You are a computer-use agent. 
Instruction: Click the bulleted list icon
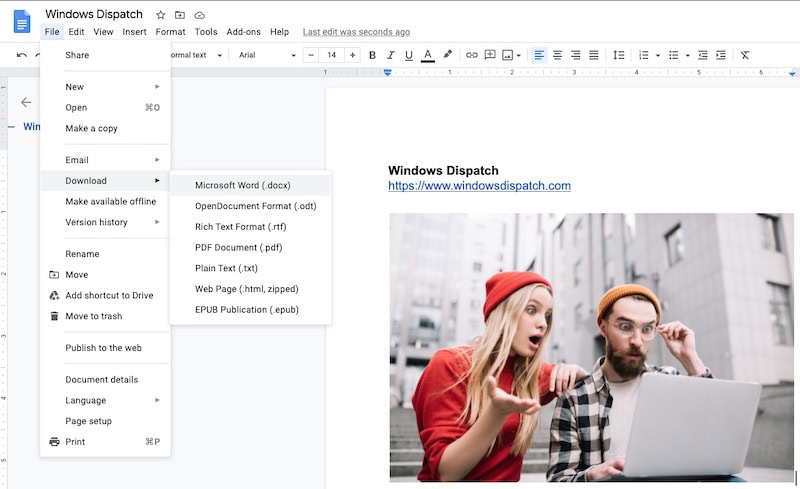(x=673, y=55)
